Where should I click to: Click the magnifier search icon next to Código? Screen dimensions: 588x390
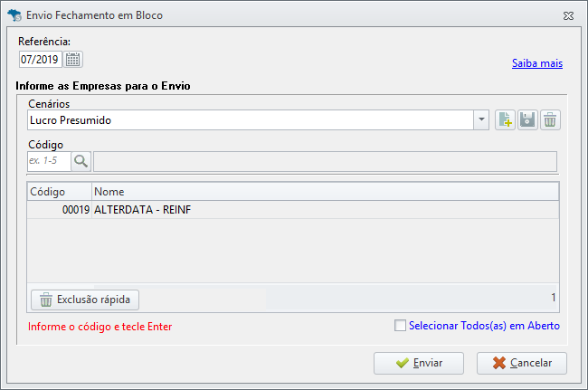coord(81,161)
